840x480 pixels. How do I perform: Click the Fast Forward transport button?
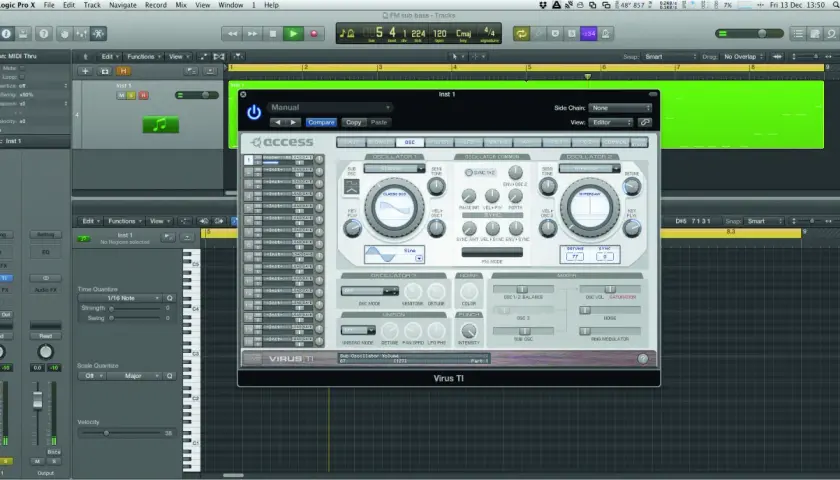[252, 34]
